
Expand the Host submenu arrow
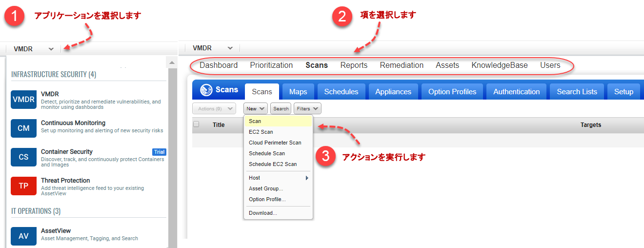(307, 178)
